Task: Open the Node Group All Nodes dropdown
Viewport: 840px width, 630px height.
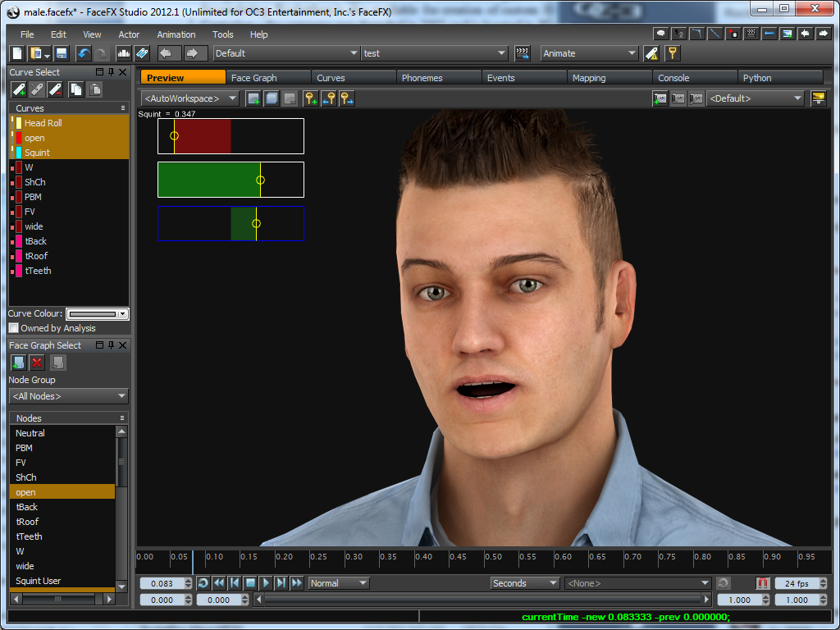Action: point(69,396)
